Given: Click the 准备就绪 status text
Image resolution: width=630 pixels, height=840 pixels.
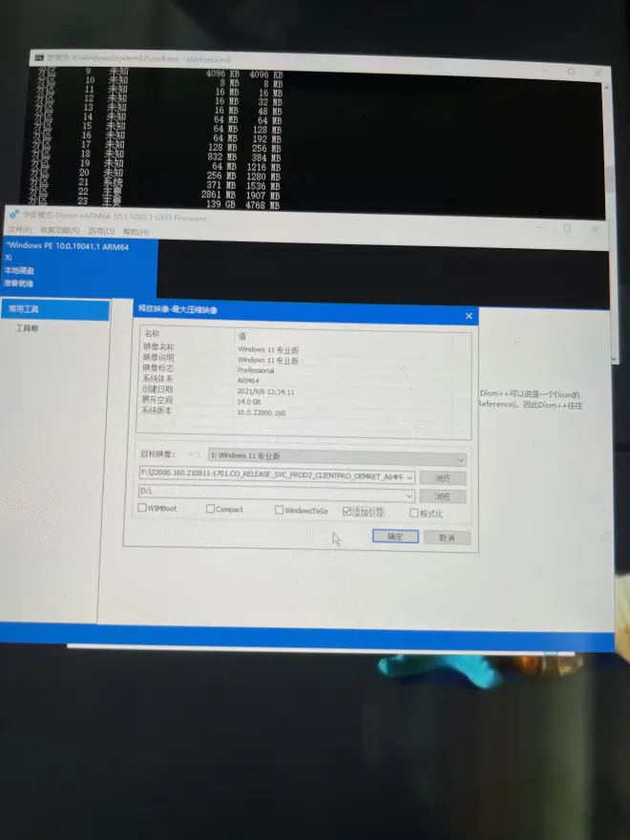Looking at the screenshot, I should [19, 283].
